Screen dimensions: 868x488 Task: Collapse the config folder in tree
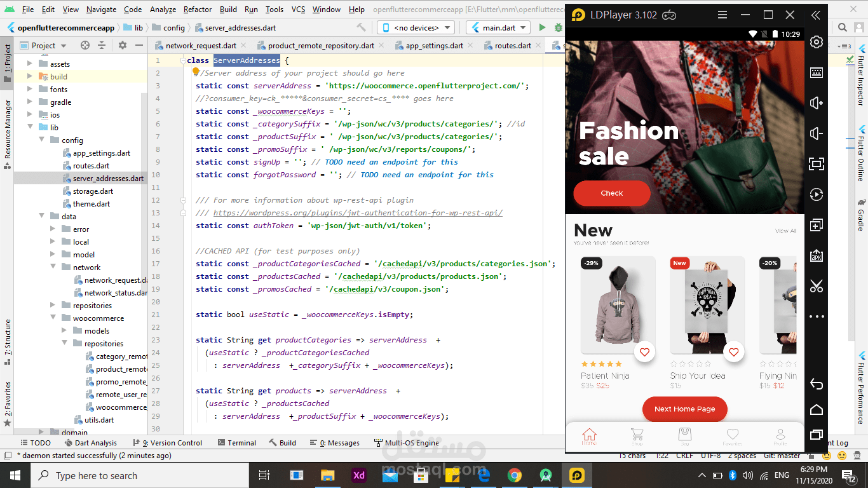[x=42, y=140]
